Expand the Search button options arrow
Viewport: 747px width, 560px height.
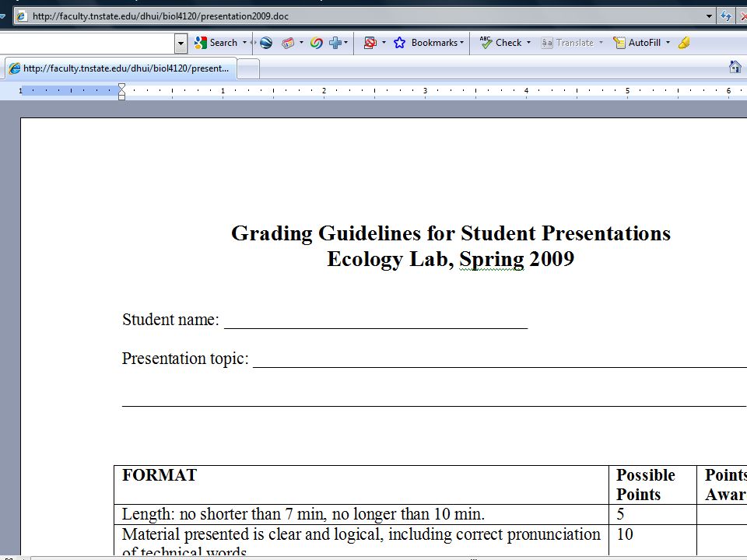pyautogui.click(x=245, y=43)
